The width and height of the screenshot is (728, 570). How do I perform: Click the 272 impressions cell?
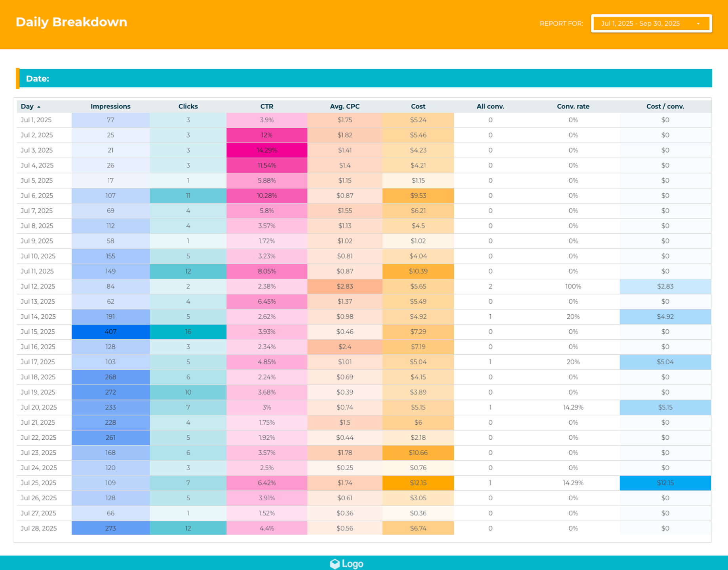pos(110,392)
